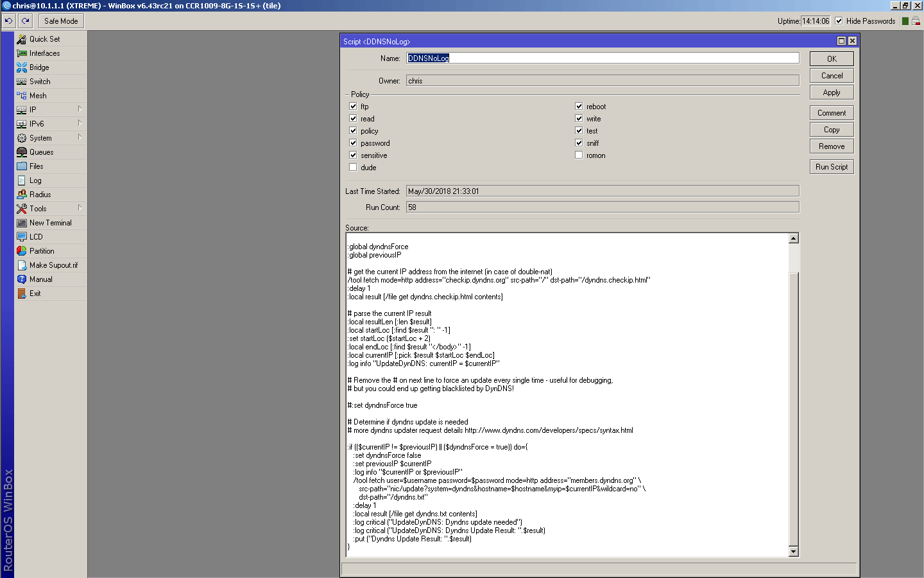Click the Exit door icon
The height and width of the screenshot is (578, 924).
(x=22, y=293)
